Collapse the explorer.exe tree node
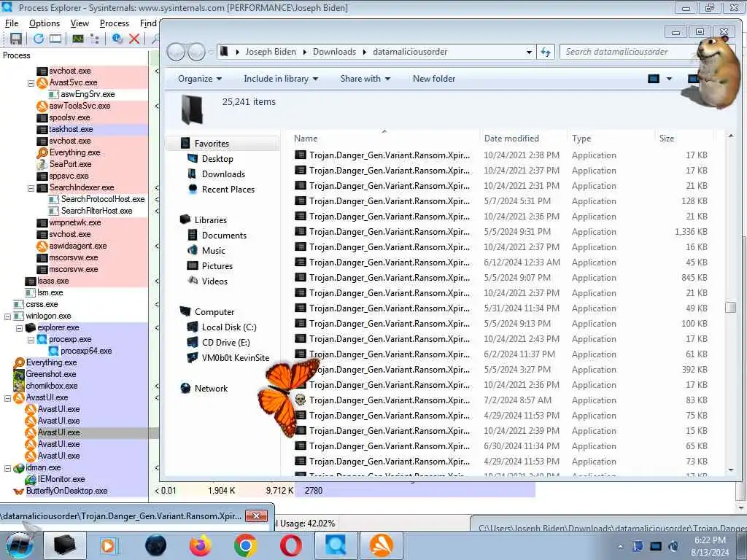Screen dimensions: 747x560 19,328
